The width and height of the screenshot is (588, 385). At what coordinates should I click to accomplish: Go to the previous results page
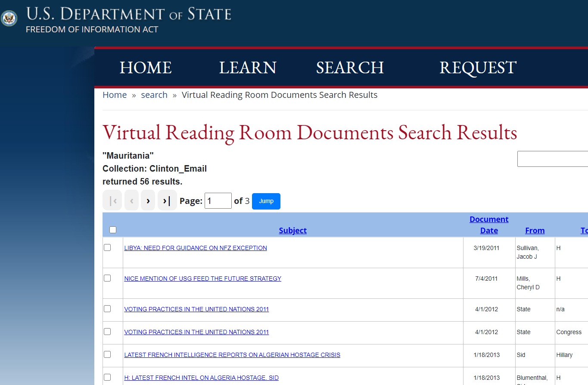(131, 200)
